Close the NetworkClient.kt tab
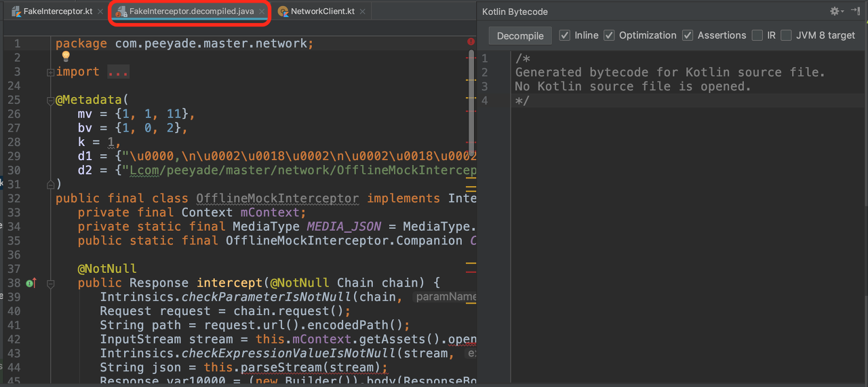 pyautogui.click(x=363, y=12)
